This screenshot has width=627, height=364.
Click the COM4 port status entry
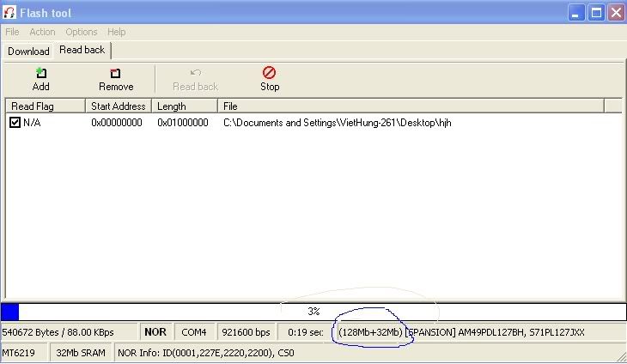(194, 332)
